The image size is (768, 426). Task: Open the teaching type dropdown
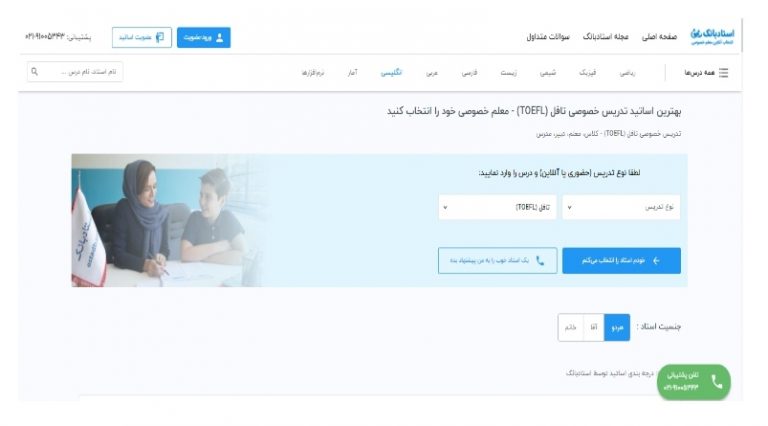pyautogui.click(x=621, y=207)
